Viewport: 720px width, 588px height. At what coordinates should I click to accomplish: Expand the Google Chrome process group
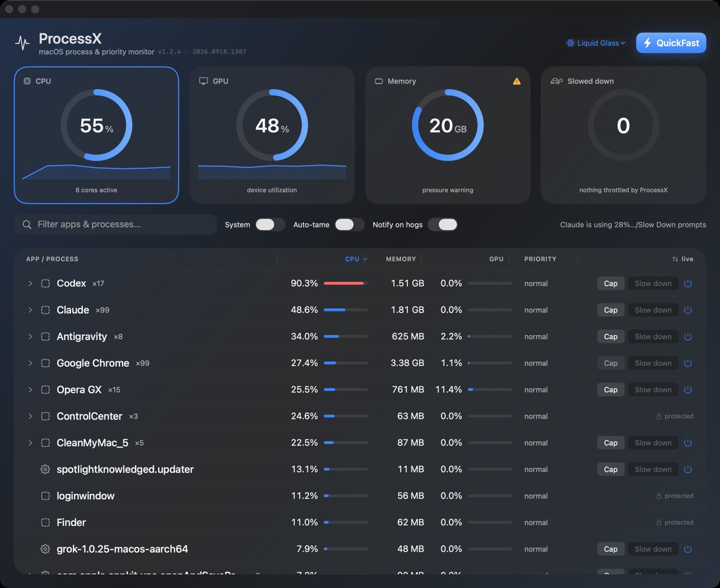[31, 363]
